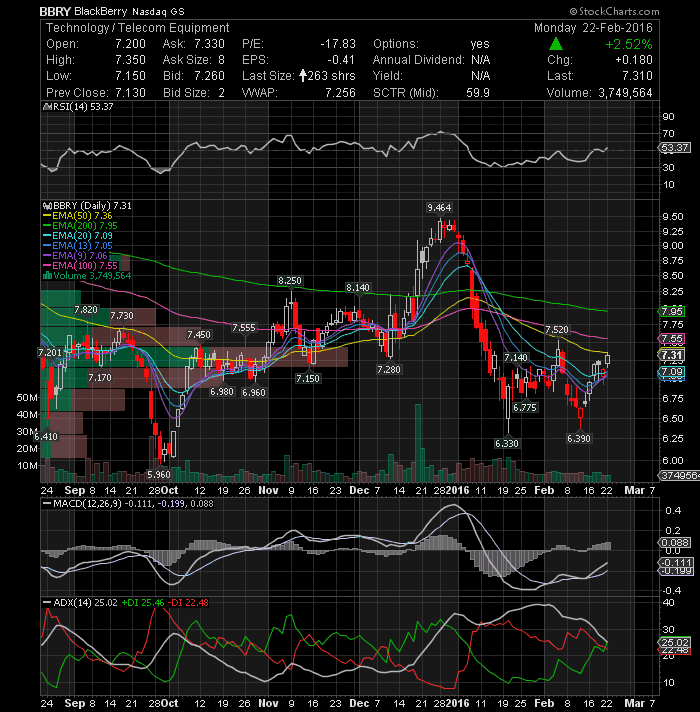The image size is (700, 712).
Task: Click the Monday 22-Feb-2016 date text
Action: (x=593, y=28)
